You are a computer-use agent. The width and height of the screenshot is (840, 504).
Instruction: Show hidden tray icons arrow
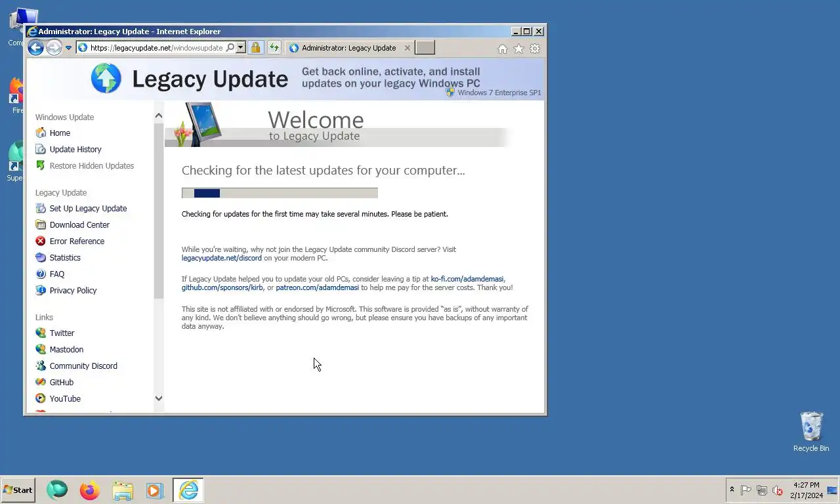coord(732,490)
